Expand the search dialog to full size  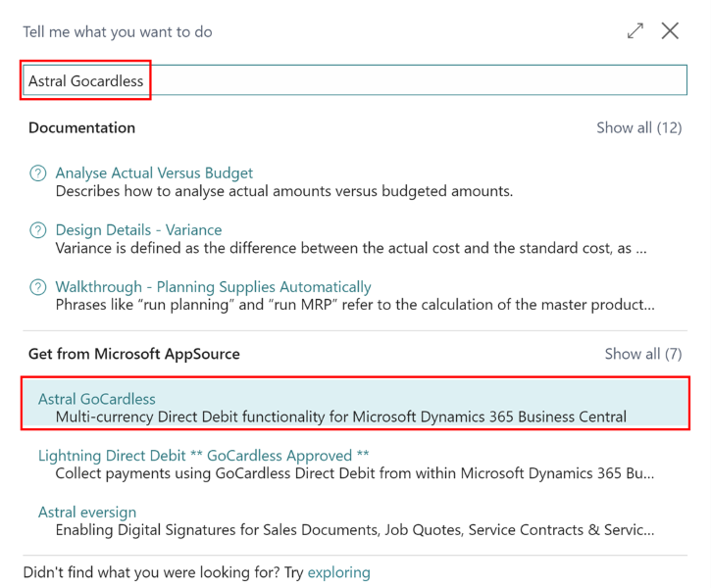(635, 31)
